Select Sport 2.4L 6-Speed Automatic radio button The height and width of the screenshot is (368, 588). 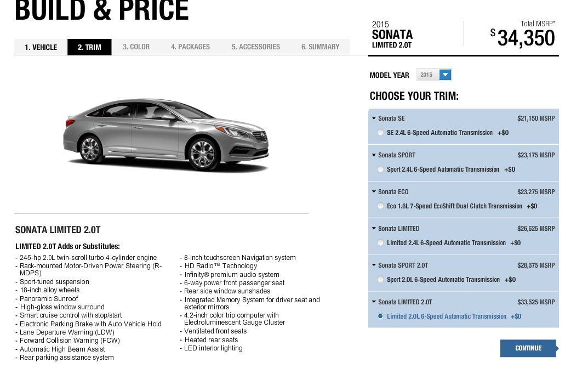pos(380,169)
